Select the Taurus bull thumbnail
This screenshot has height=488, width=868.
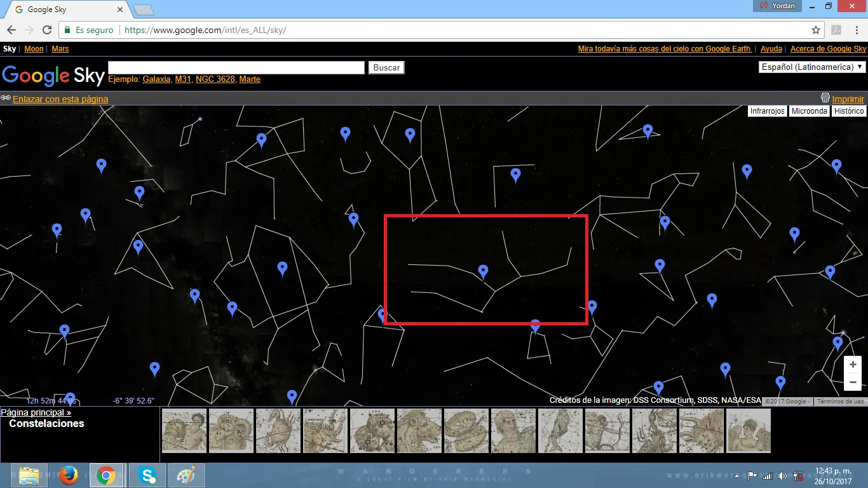(x=702, y=431)
